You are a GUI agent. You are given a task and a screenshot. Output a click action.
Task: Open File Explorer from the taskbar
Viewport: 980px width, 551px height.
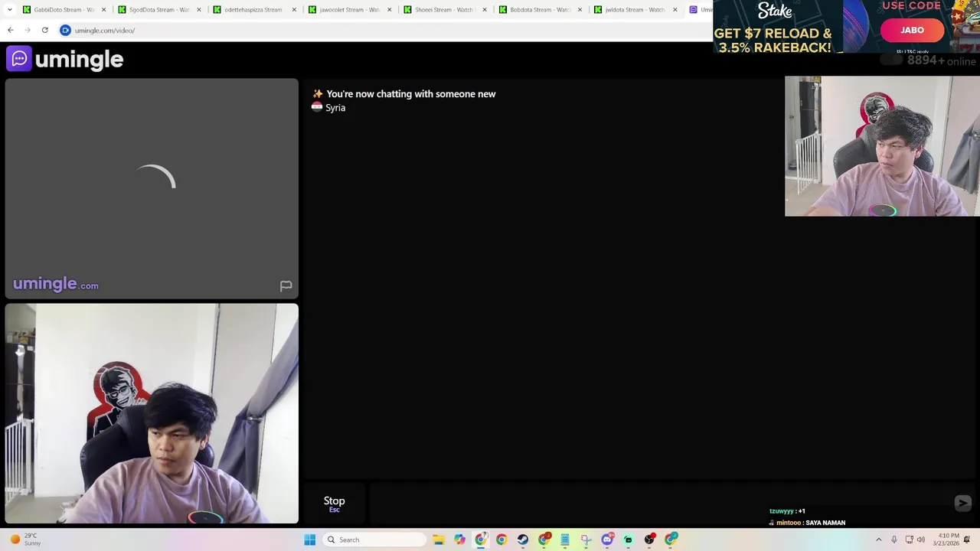(439, 540)
